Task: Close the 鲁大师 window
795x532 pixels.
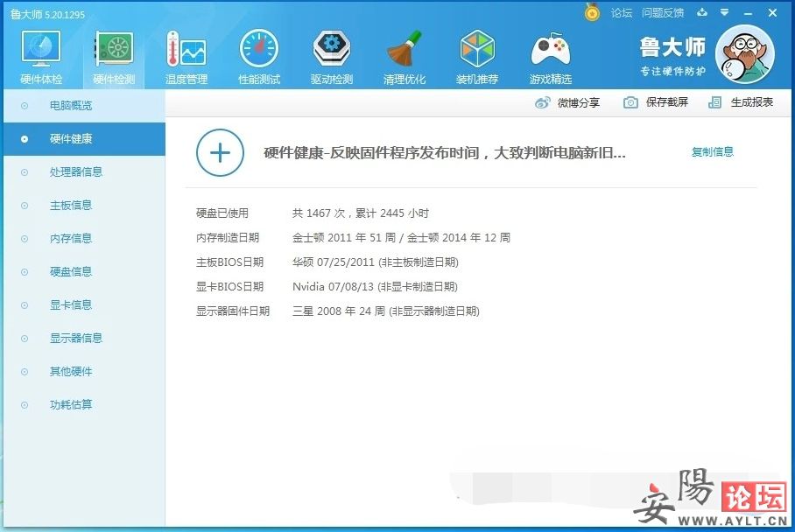Action: point(772,12)
